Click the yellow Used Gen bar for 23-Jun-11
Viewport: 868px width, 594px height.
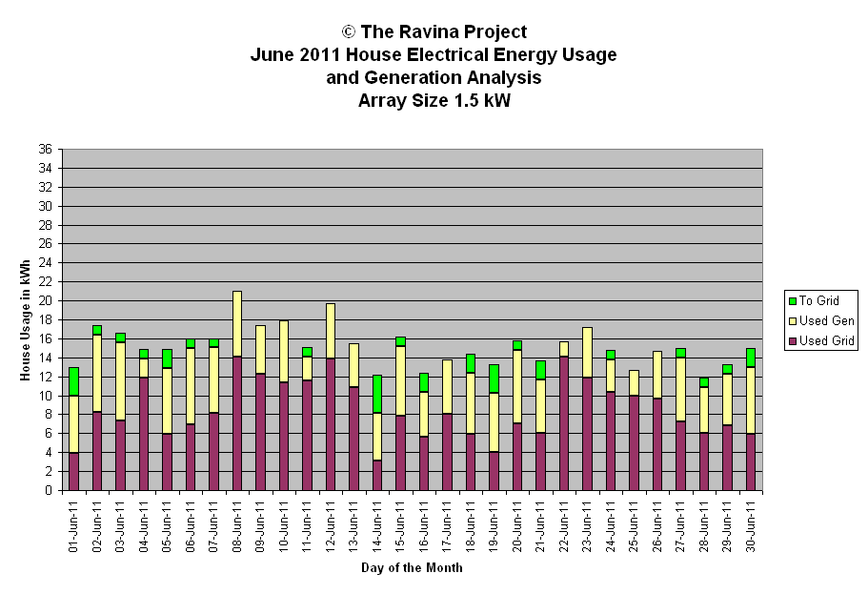point(587,353)
